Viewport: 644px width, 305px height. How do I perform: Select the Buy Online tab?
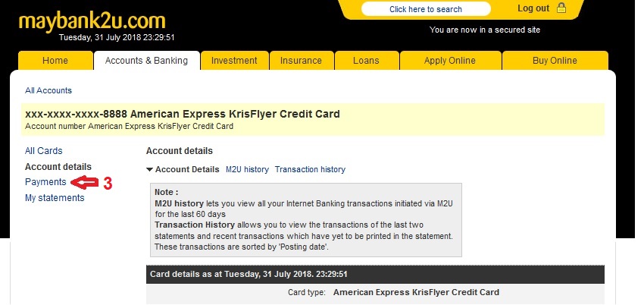click(x=555, y=61)
